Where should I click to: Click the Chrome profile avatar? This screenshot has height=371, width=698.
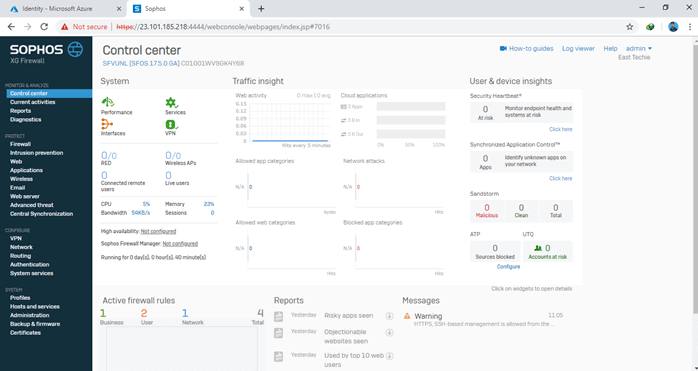click(673, 27)
